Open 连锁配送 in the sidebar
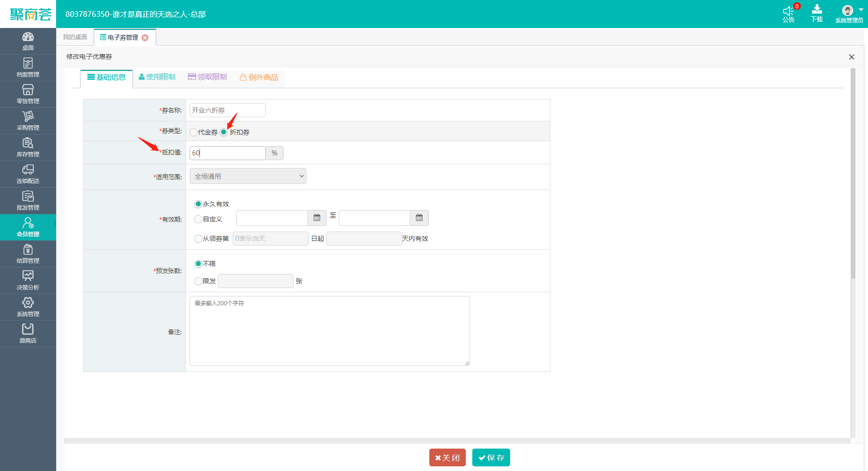868x471 pixels. click(x=28, y=174)
